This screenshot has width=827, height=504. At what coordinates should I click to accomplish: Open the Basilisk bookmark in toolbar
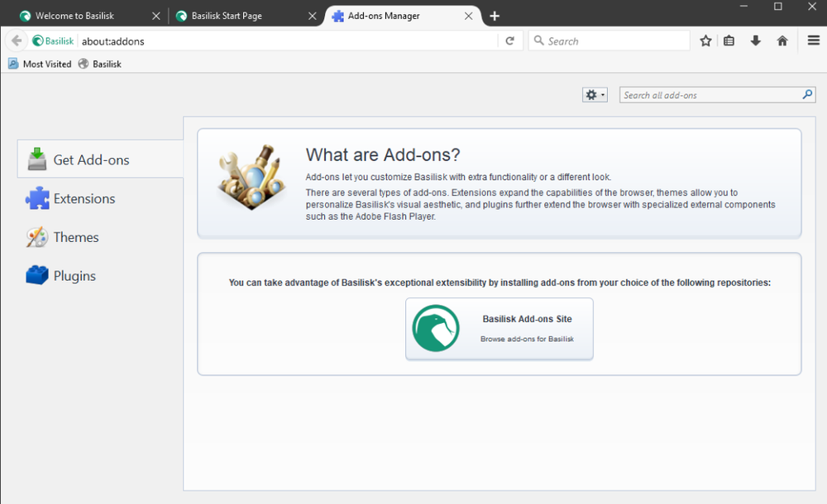[100, 64]
